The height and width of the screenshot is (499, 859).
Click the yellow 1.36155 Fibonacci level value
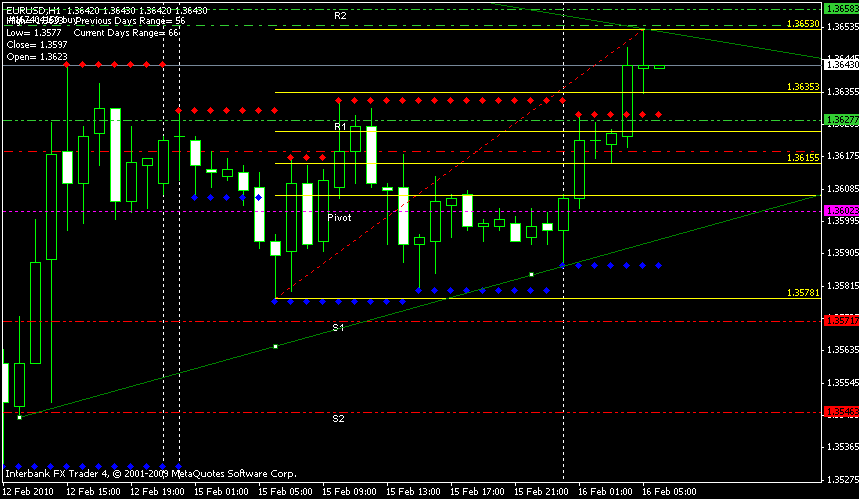pos(803,158)
